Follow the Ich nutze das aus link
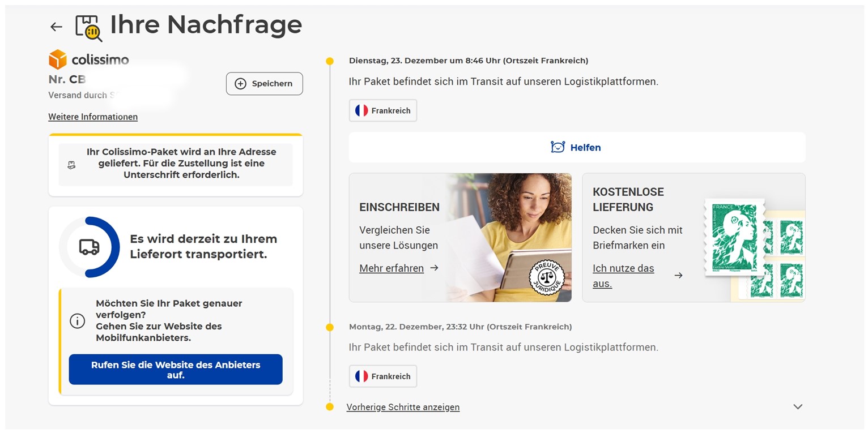 [623, 276]
